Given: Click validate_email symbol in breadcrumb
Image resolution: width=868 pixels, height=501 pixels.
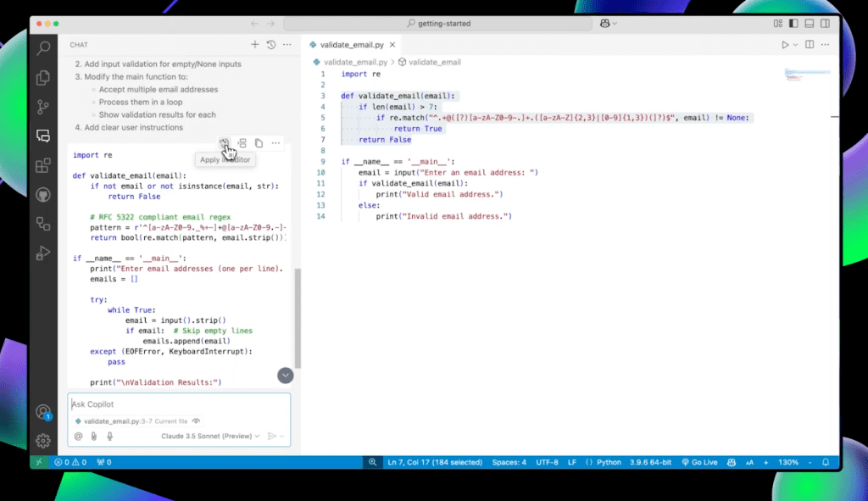Looking at the screenshot, I should [x=435, y=62].
